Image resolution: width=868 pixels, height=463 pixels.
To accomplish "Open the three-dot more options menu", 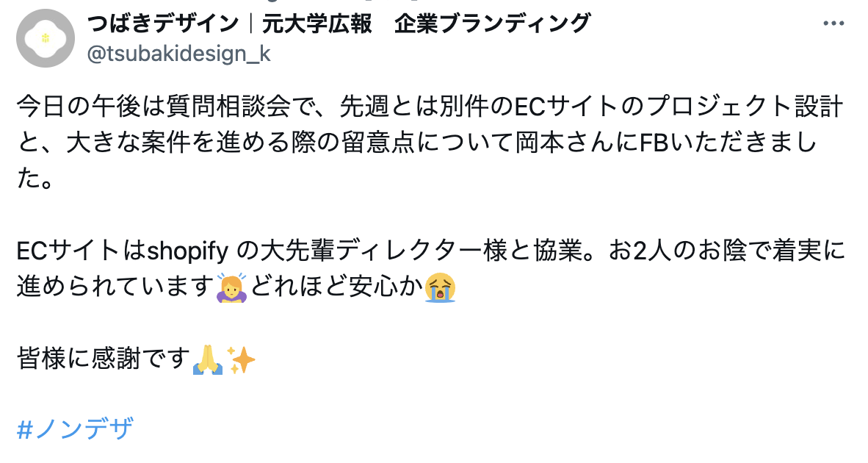I will [833, 24].
